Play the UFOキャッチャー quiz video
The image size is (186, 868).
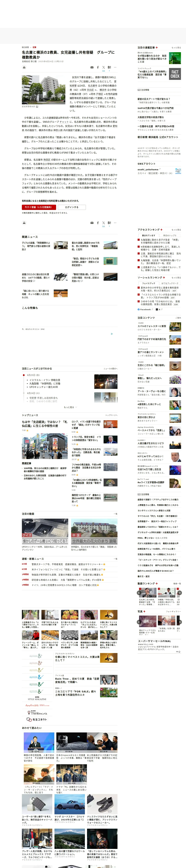[45, 531]
